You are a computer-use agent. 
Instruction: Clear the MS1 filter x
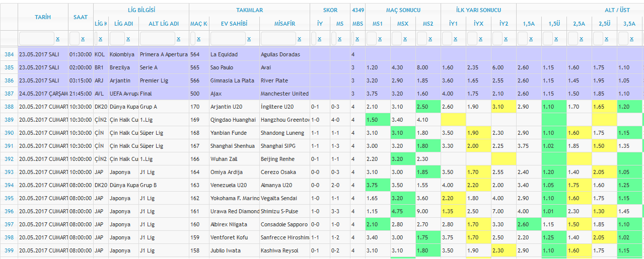pos(380,39)
